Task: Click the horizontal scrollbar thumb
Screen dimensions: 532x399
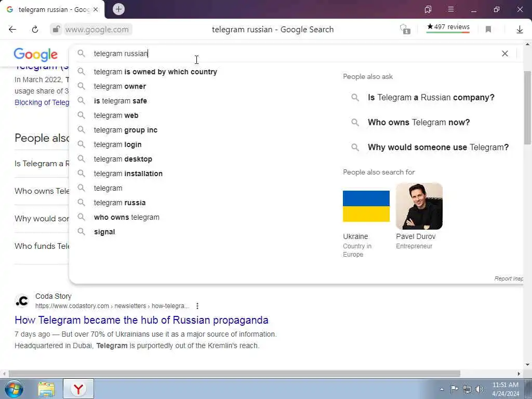Action: pos(234,374)
